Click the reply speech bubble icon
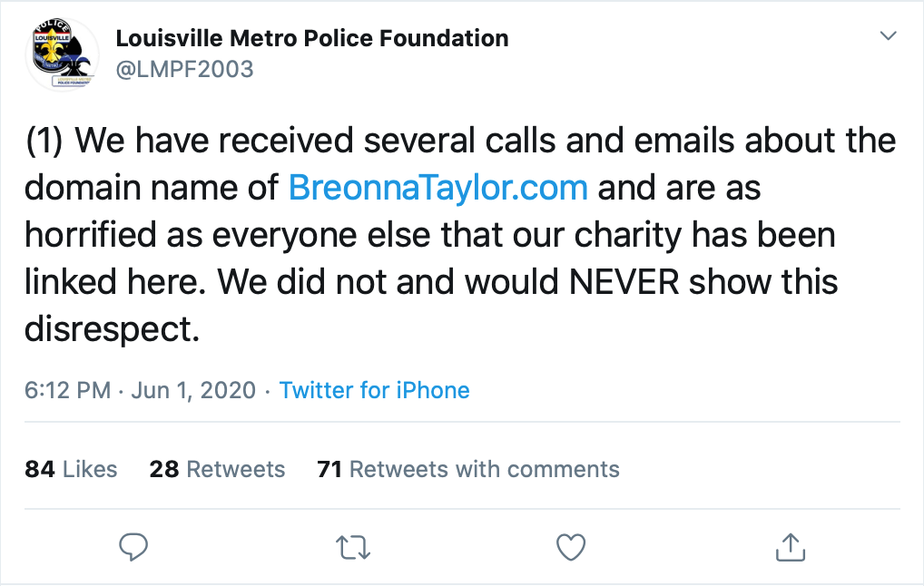 (x=133, y=547)
